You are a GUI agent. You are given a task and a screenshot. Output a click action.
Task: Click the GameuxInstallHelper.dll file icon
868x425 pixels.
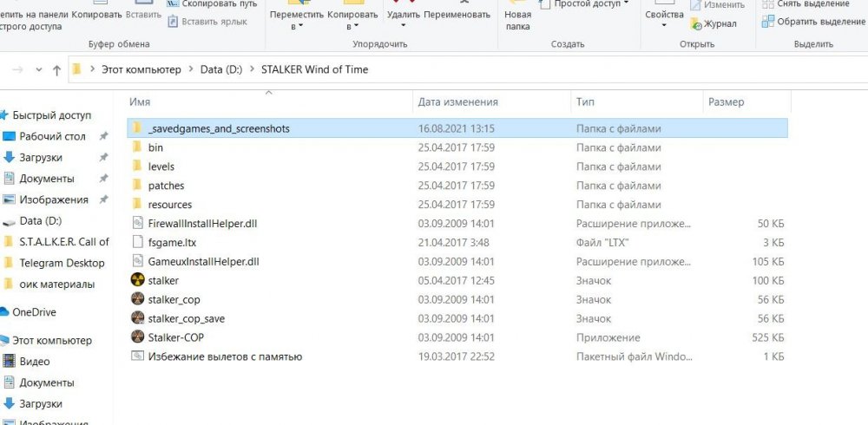click(x=137, y=261)
